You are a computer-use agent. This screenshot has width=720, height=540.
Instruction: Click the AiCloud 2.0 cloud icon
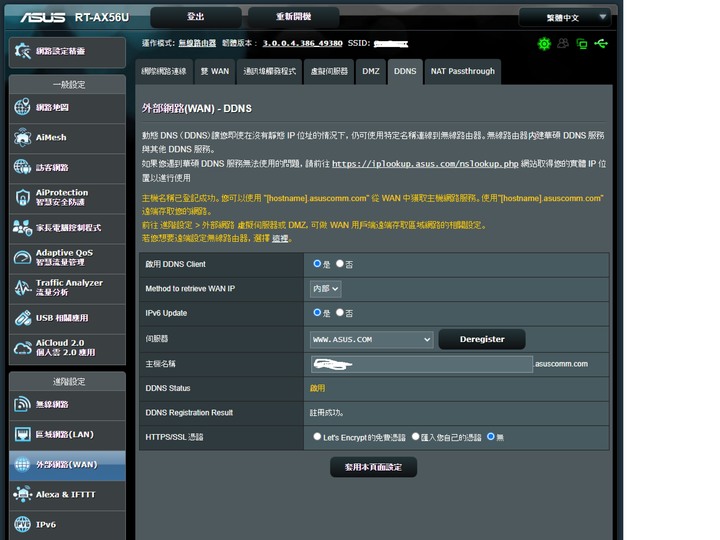tap(22, 348)
